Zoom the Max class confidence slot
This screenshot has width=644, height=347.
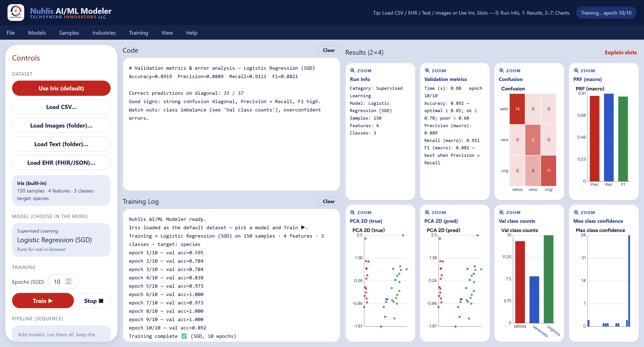[x=584, y=212]
